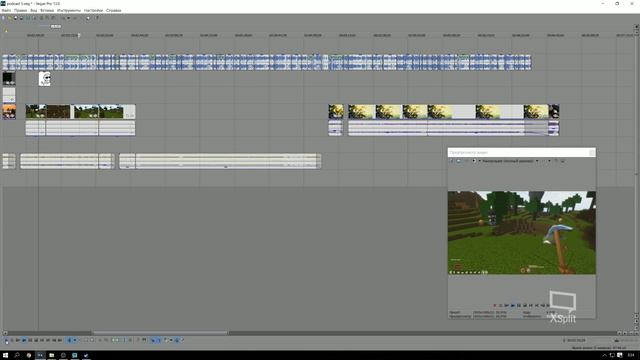Click the preview quality dropdown in Video Preview
This screenshot has width=640, height=360.
pyautogui.click(x=510, y=161)
